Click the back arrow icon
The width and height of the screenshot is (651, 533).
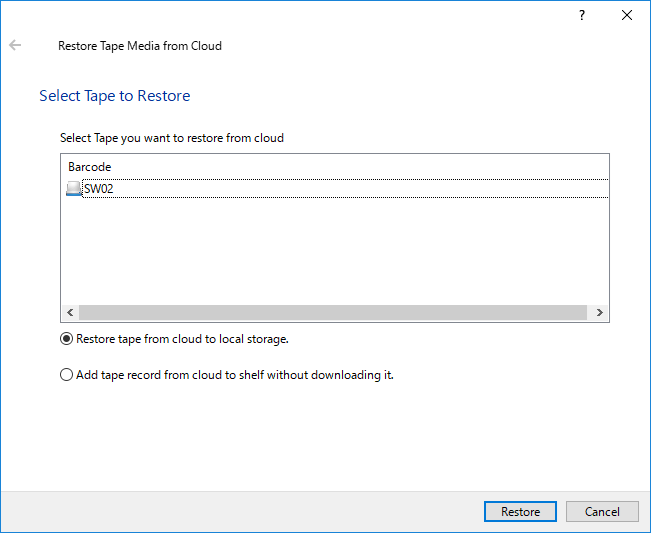pyautogui.click(x=15, y=45)
